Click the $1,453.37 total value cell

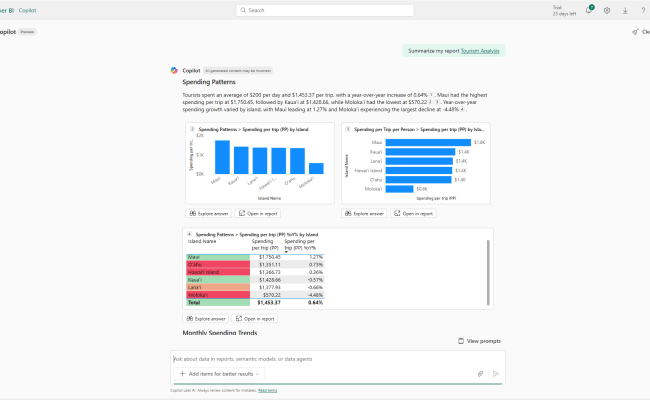click(x=269, y=303)
